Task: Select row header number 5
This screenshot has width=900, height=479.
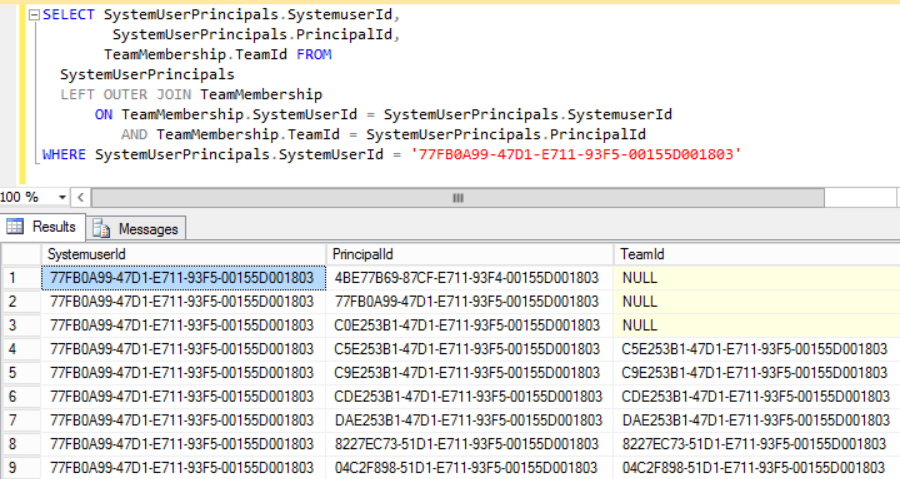Action: tap(21, 373)
